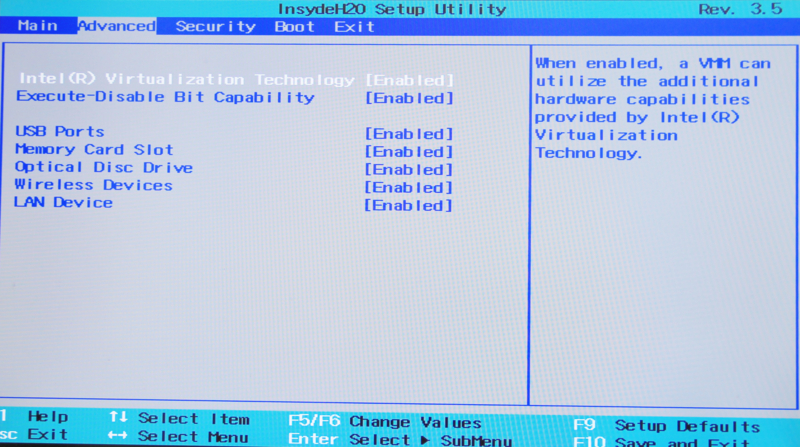Click the Rev. 3.5 version text

pyautogui.click(x=740, y=9)
